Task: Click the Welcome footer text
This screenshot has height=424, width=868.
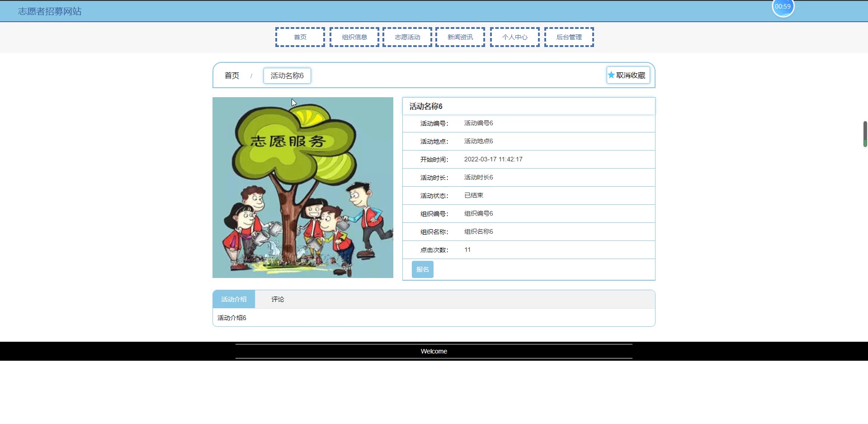Action: coord(434,351)
